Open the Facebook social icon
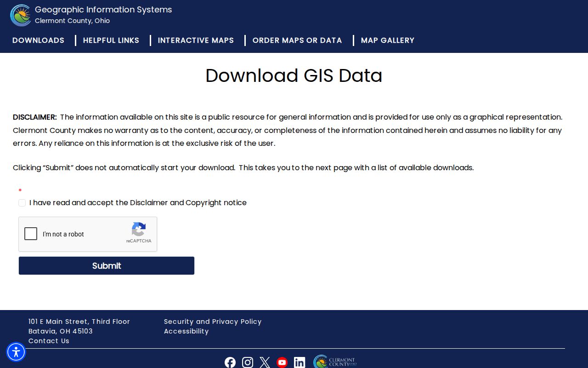The height and width of the screenshot is (368, 588). (230, 362)
